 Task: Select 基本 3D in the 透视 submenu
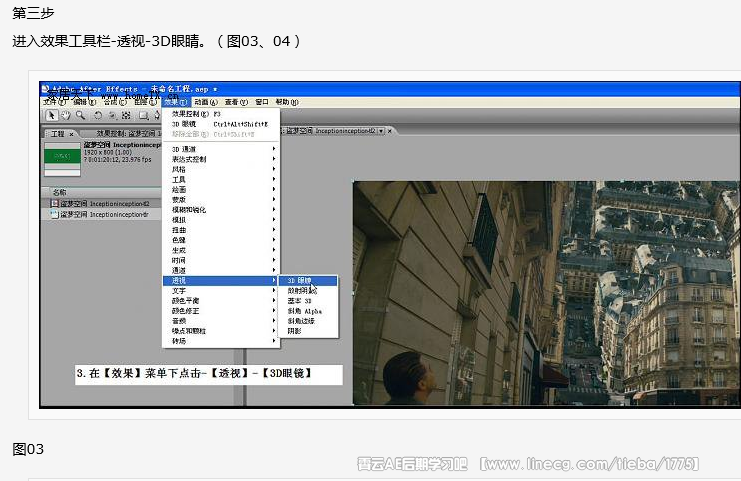308,301
